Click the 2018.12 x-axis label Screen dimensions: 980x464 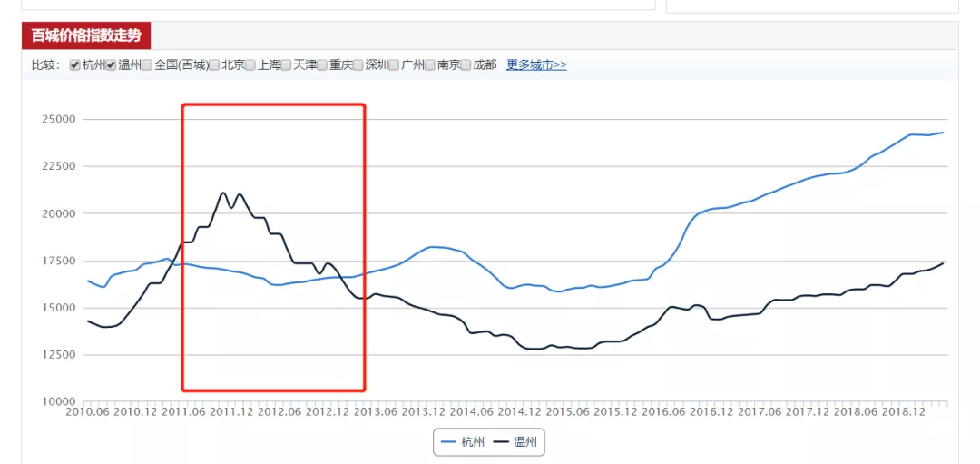tap(905, 413)
